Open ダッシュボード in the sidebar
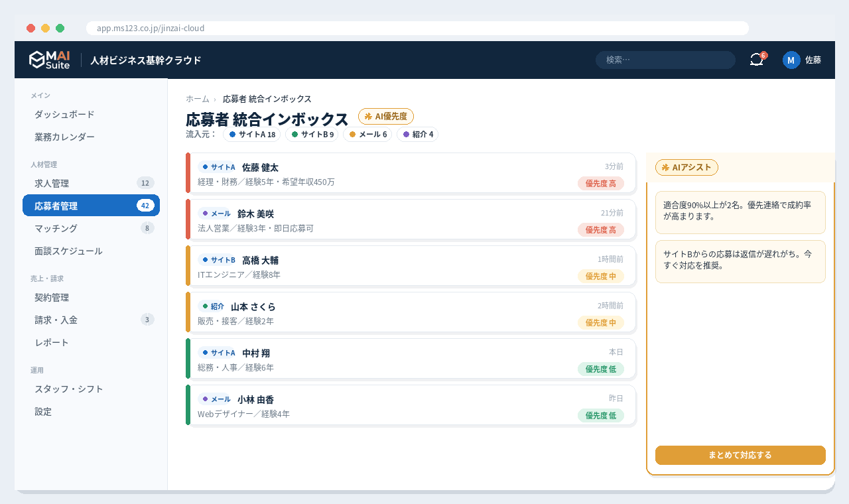 pos(91,114)
